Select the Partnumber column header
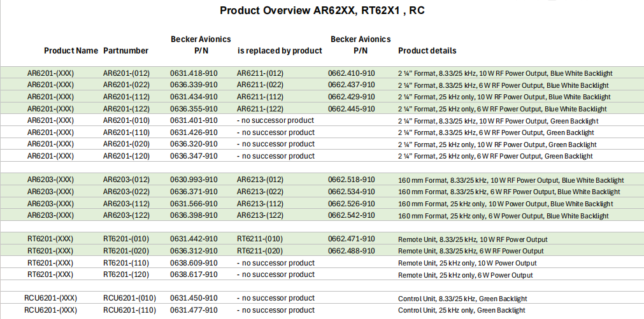This screenshot has height=319, width=644. point(125,51)
